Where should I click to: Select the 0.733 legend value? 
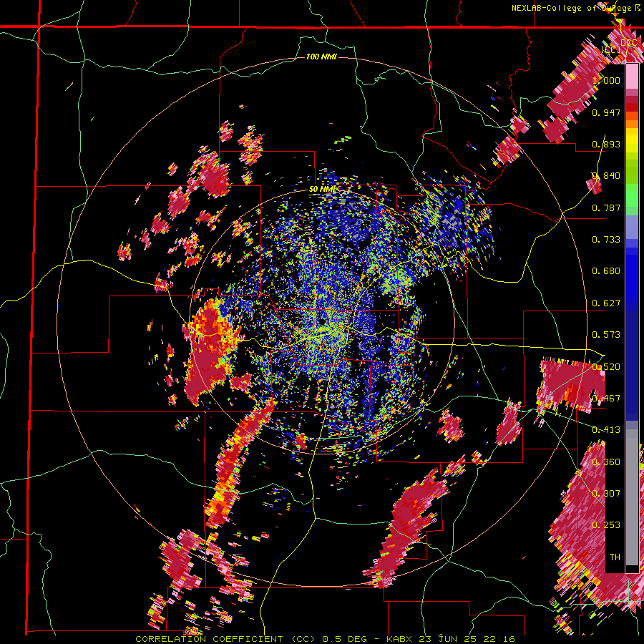(x=606, y=240)
